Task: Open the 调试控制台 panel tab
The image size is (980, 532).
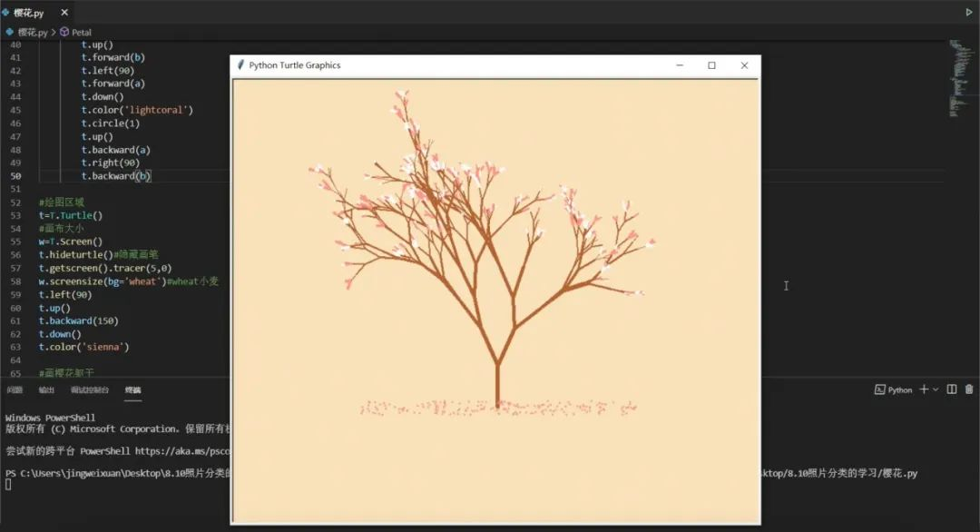Action: pyautogui.click(x=89, y=389)
